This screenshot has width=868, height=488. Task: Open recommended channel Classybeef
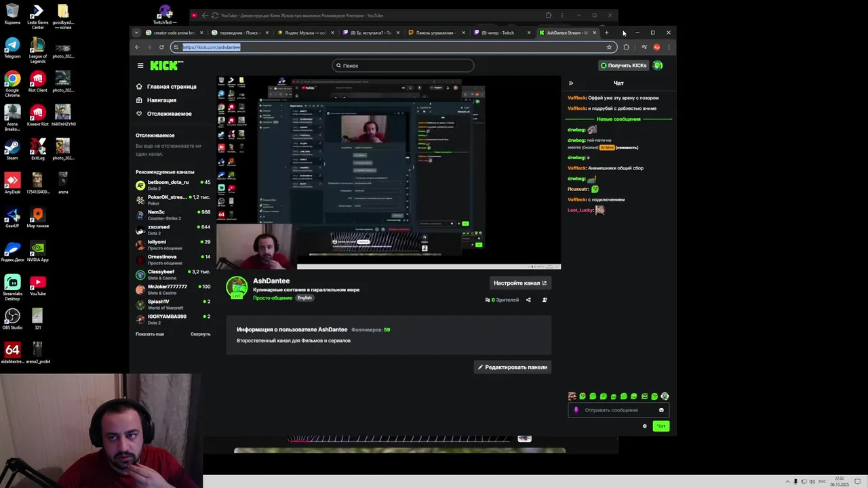point(173,274)
